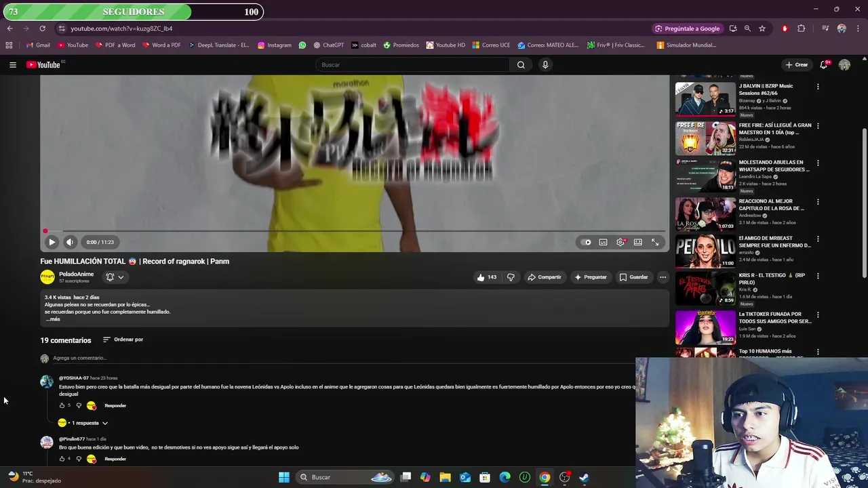Screen dimensions: 868x488
Task: Toggle the autoplay switch in the player
Action: tap(586, 242)
